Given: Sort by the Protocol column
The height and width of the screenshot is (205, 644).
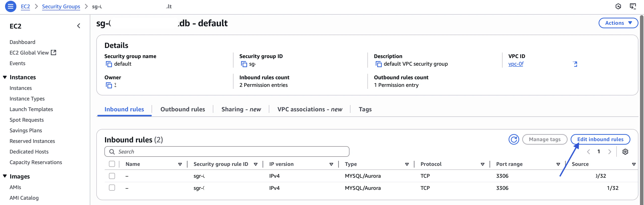Looking at the screenshot, I should coord(483,164).
